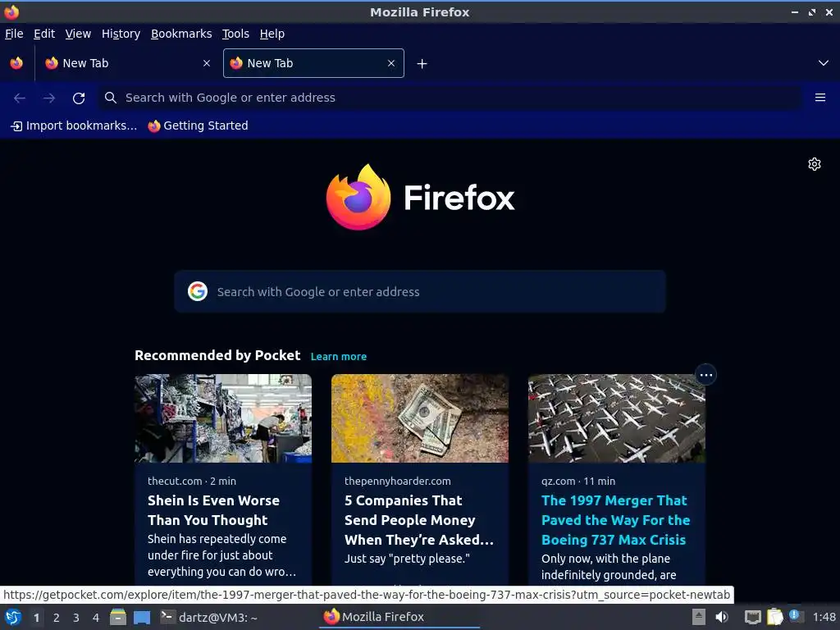Open the Pocket Learn more link
The height and width of the screenshot is (630, 840).
[339, 357]
